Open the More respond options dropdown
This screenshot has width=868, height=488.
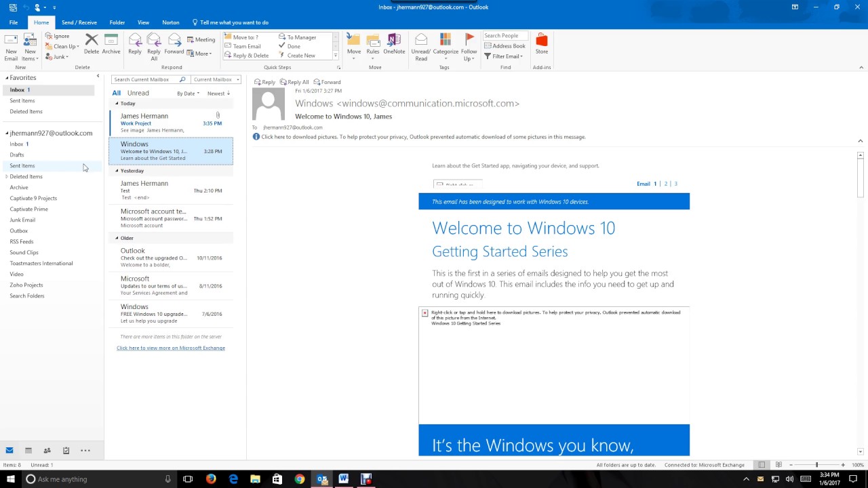(x=199, y=54)
